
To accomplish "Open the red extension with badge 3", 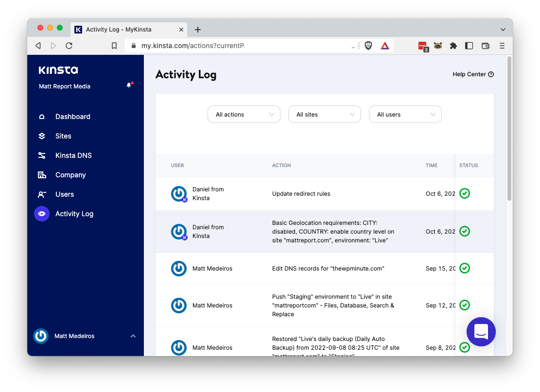I will 423,46.
